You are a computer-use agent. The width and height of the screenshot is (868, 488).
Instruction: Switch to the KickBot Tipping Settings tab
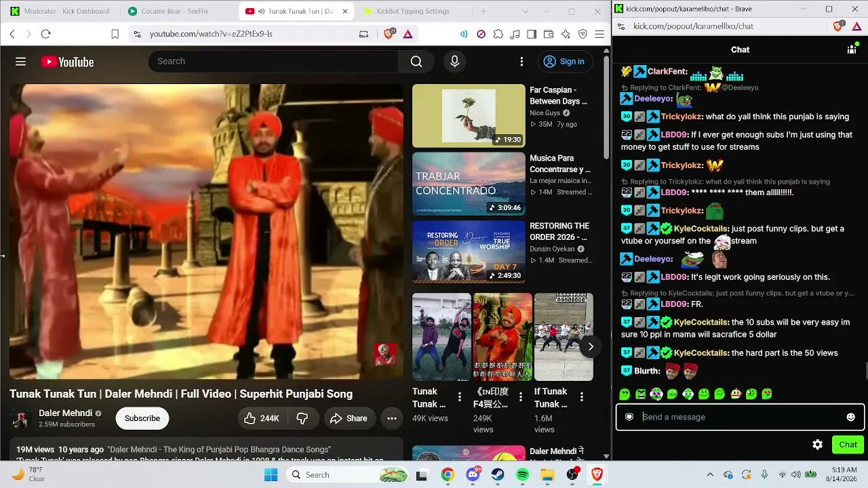(413, 12)
